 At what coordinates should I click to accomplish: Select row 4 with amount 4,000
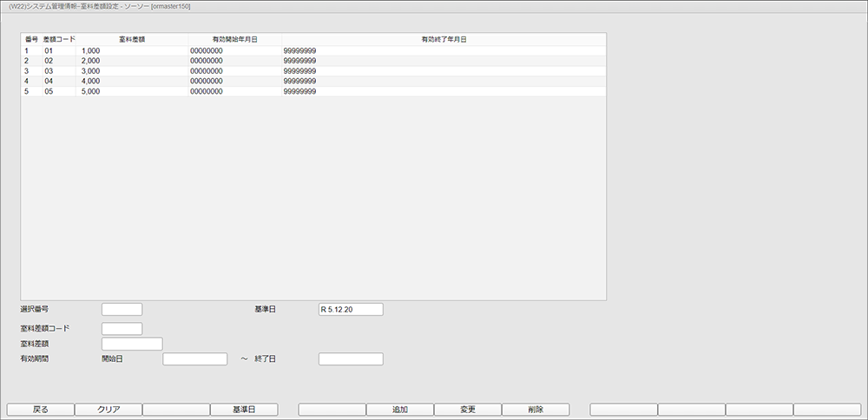pos(91,81)
